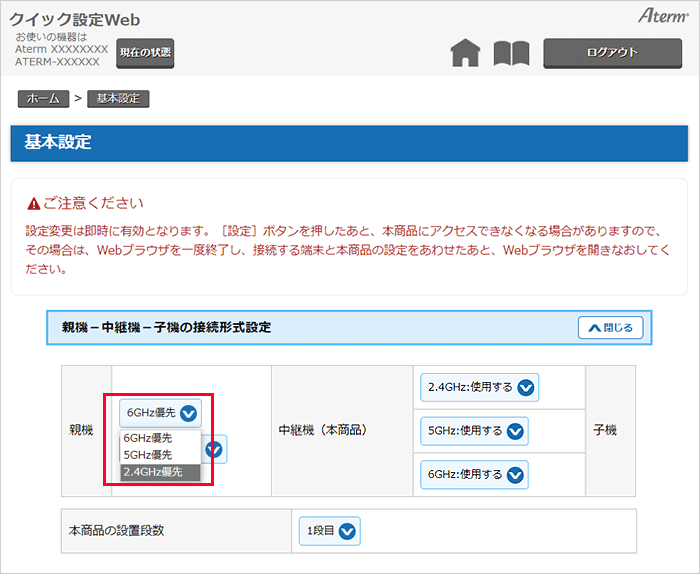
Task: Select 基本設定 breadcrumb item
Action: tap(118, 99)
